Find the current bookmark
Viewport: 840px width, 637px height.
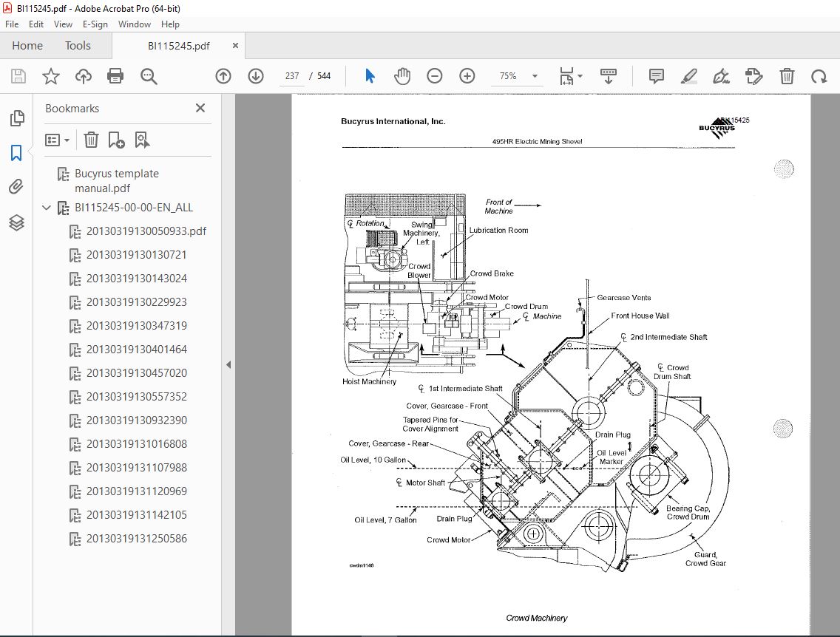[x=142, y=140]
